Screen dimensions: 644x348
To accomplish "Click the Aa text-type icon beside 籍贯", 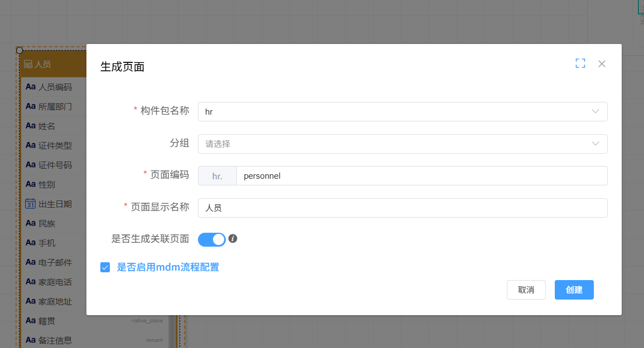I will point(31,321).
